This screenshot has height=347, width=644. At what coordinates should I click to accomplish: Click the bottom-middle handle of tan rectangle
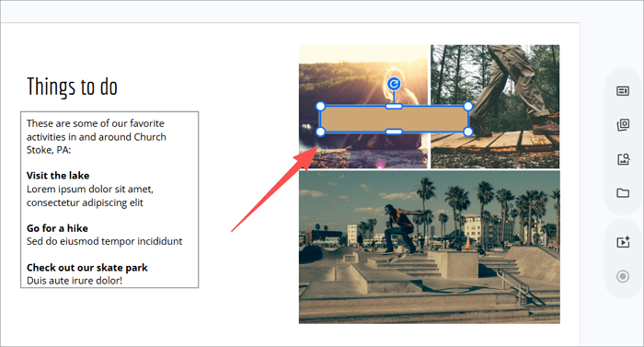tap(394, 132)
